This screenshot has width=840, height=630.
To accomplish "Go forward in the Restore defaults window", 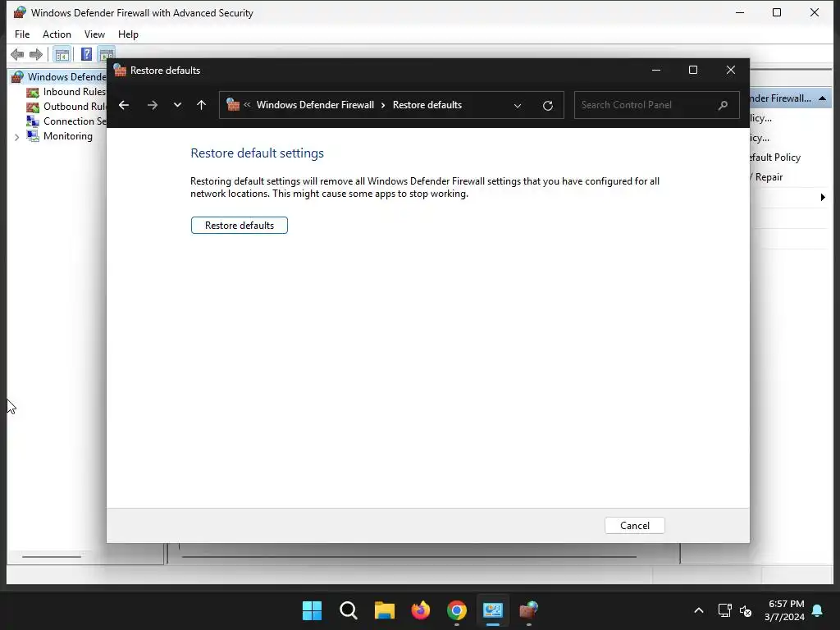I will [152, 105].
